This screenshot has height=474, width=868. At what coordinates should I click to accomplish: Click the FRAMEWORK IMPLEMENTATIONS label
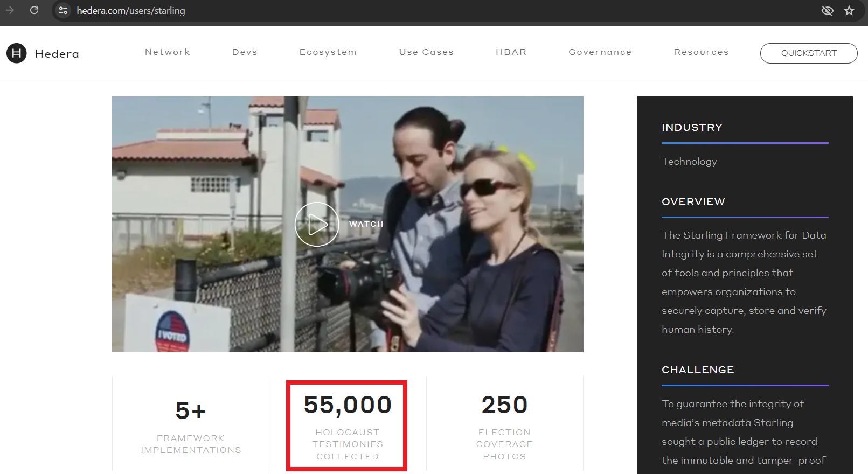(x=191, y=444)
